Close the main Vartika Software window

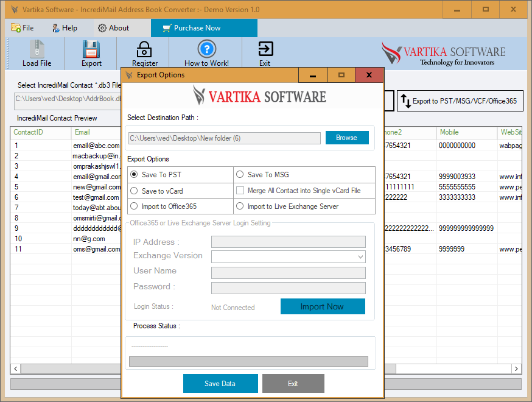(x=513, y=10)
